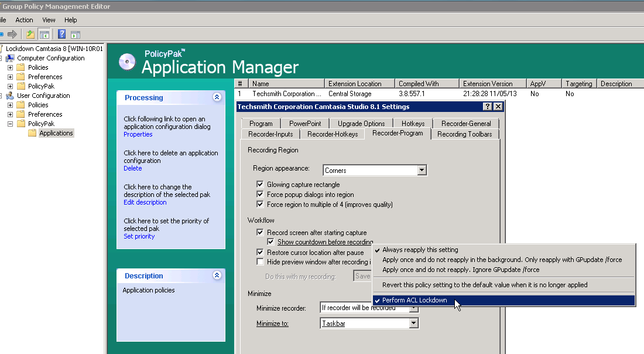This screenshot has width=644, height=354.
Task: Select the Recorder-Program tab
Action: click(x=398, y=133)
